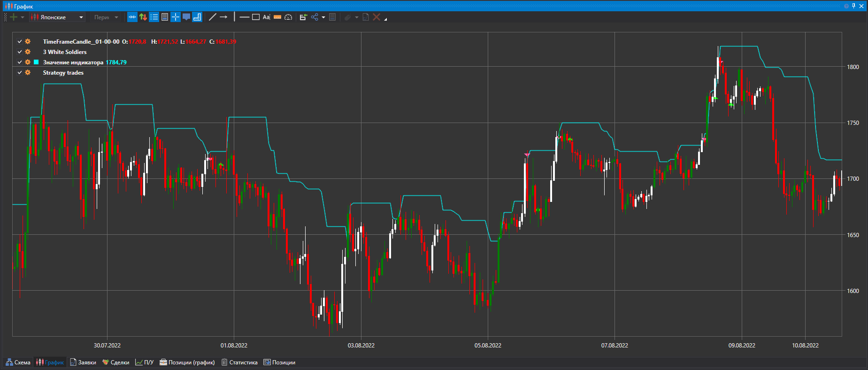This screenshot has width=868, height=370.
Task: Open the Японские chart type dropdown
Action: coord(57,17)
